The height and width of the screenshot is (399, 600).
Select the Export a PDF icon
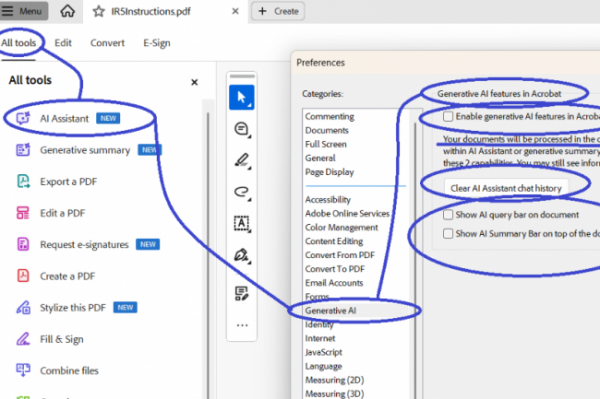pyautogui.click(x=23, y=181)
